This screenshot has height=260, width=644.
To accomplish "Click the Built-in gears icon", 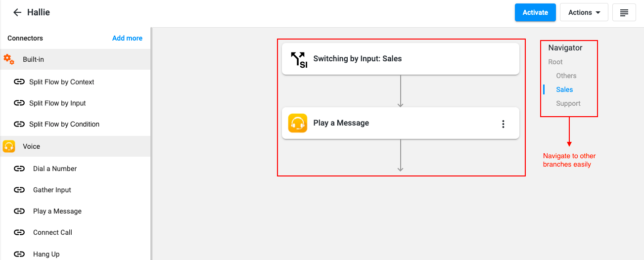I will tap(9, 59).
